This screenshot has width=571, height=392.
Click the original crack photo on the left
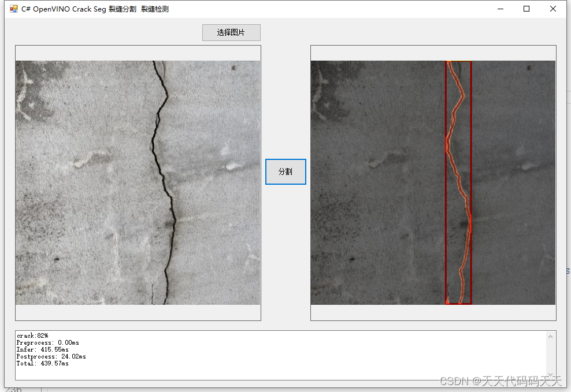[138, 182]
